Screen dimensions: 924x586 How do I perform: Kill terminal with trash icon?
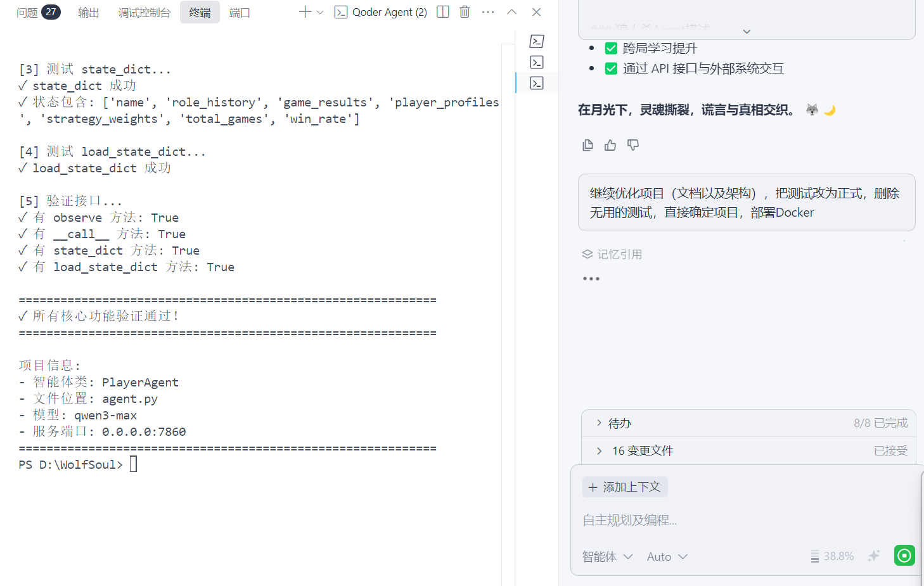pyautogui.click(x=465, y=12)
